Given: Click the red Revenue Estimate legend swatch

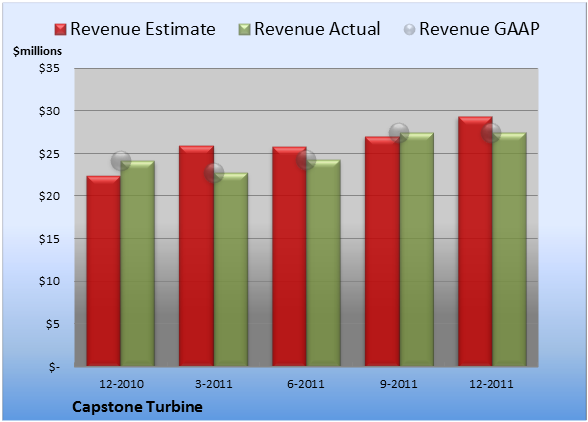Looking at the screenshot, I should click(60, 30).
